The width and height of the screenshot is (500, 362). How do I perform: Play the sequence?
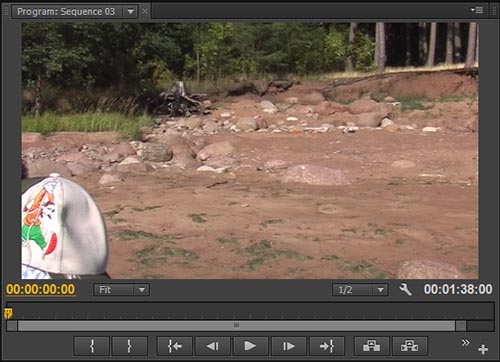[x=250, y=346]
